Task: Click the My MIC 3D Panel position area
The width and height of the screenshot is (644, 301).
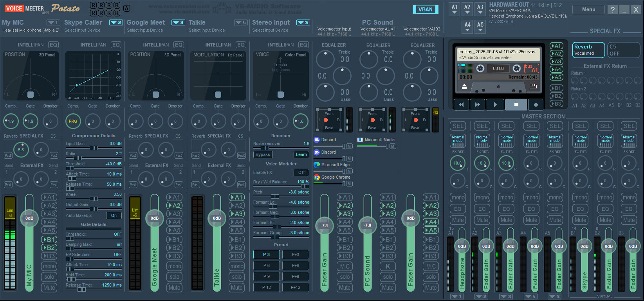Action: (31, 76)
